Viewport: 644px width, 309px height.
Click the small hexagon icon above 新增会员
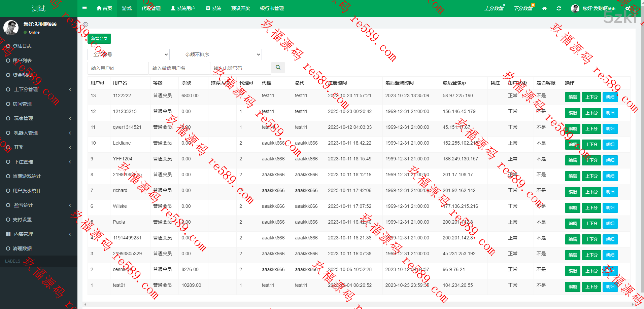click(86, 25)
